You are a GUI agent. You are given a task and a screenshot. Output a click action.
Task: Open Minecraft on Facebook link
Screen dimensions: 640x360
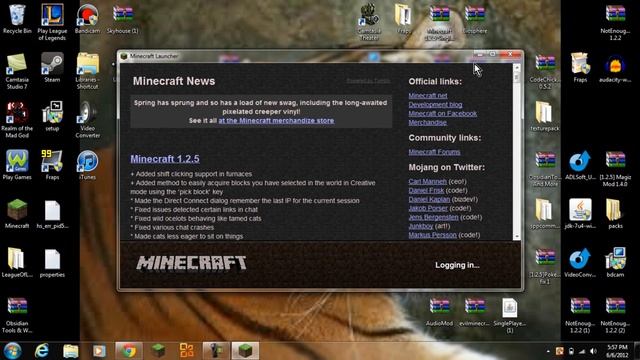pyautogui.click(x=442, y=113)
